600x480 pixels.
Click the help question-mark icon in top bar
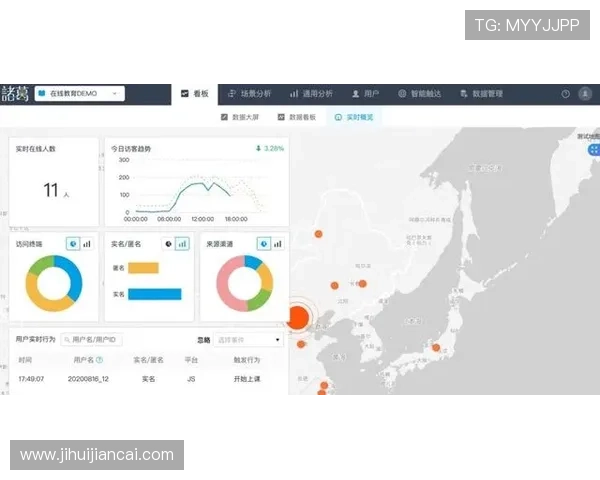[x=566, y=94]
